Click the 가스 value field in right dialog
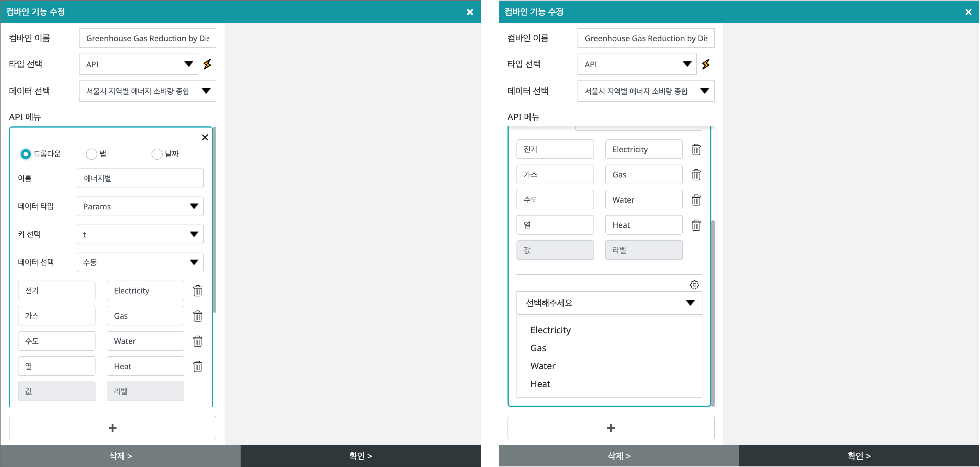Image resolution: width=980 pixels, height=467 pixels. [555, 174]
